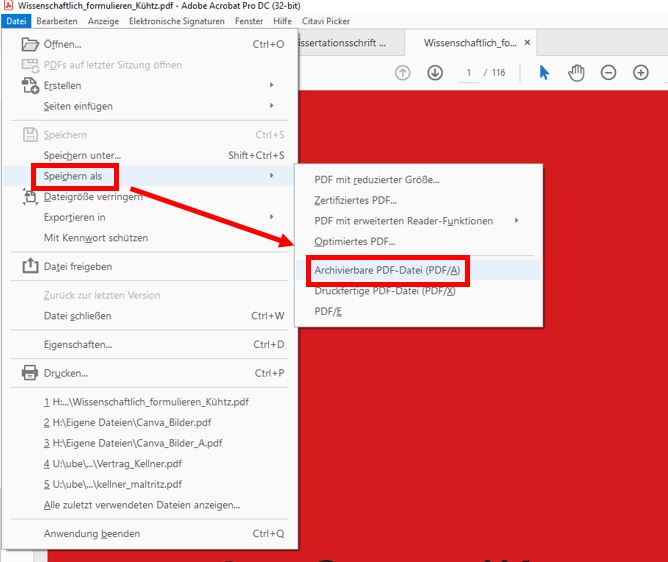Click the Datei freigeben share icon
This screenshot has height=562, width=668.
click(29, 266)
